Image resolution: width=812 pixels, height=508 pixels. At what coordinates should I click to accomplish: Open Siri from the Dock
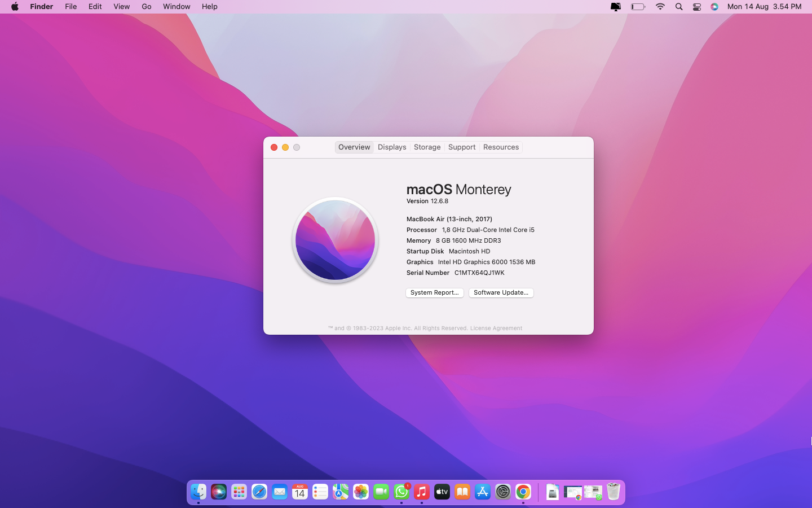click(219, 492)
